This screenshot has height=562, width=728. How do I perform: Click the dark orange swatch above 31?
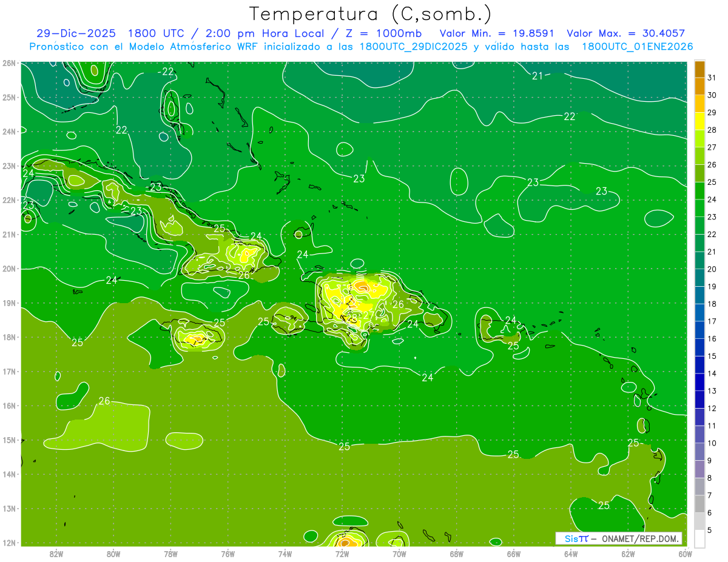(699, 69)
